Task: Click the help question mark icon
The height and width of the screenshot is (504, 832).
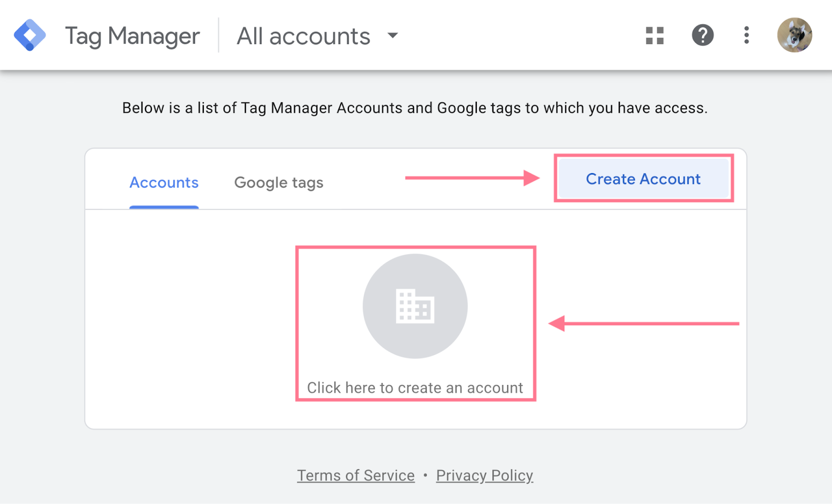Action: (x=702, y=35)
